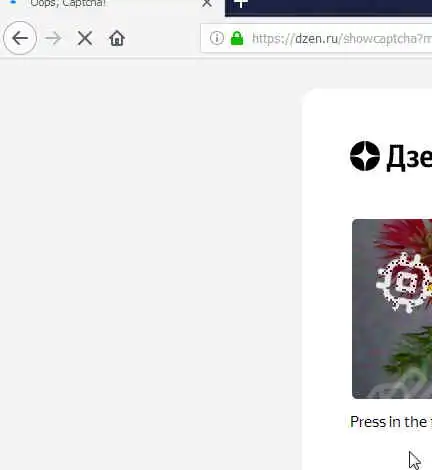The width and height of the screenshot is (432, 470).
Task: Click the favicon of the Captcha tab
Action: tap(13, 2)
